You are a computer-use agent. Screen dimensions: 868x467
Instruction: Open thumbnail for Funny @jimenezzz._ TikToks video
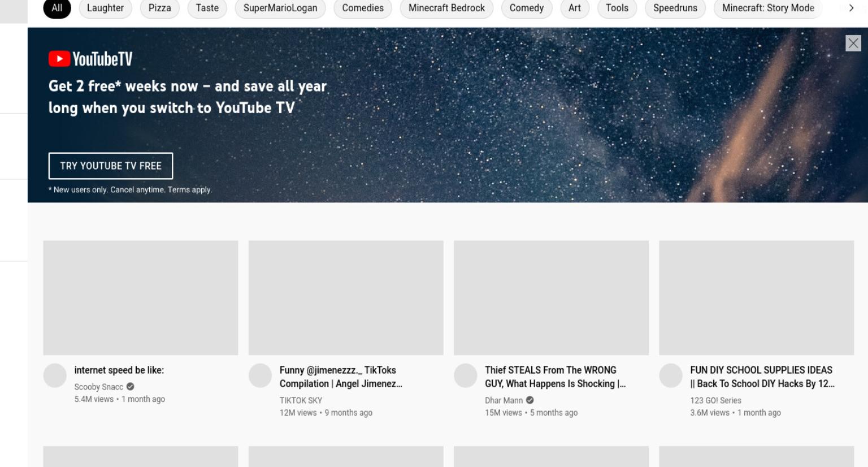click(346, 298)
